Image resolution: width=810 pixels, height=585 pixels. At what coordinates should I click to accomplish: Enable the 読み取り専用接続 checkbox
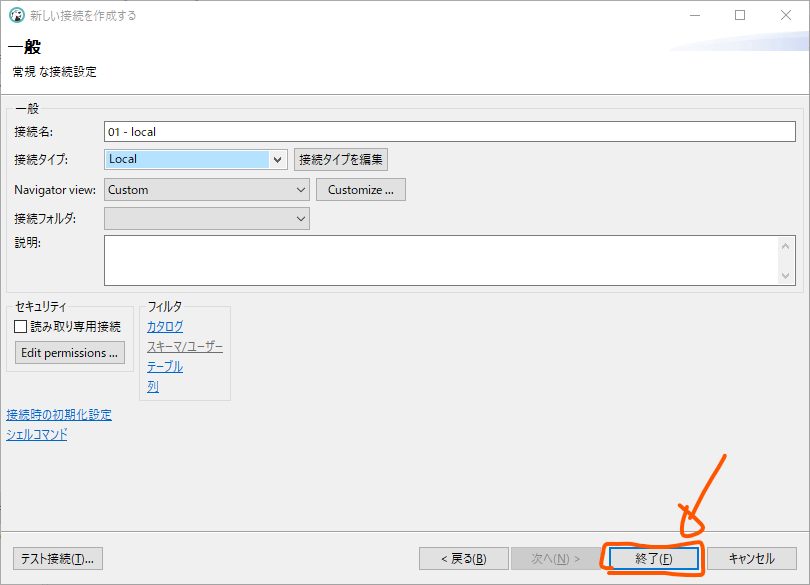point(21,327)
